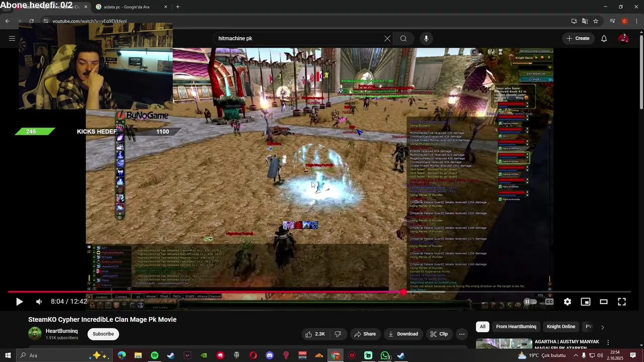The image size is (644, 362).
Task: Open the weather widget showing 19°C
Action: [541, 355]
